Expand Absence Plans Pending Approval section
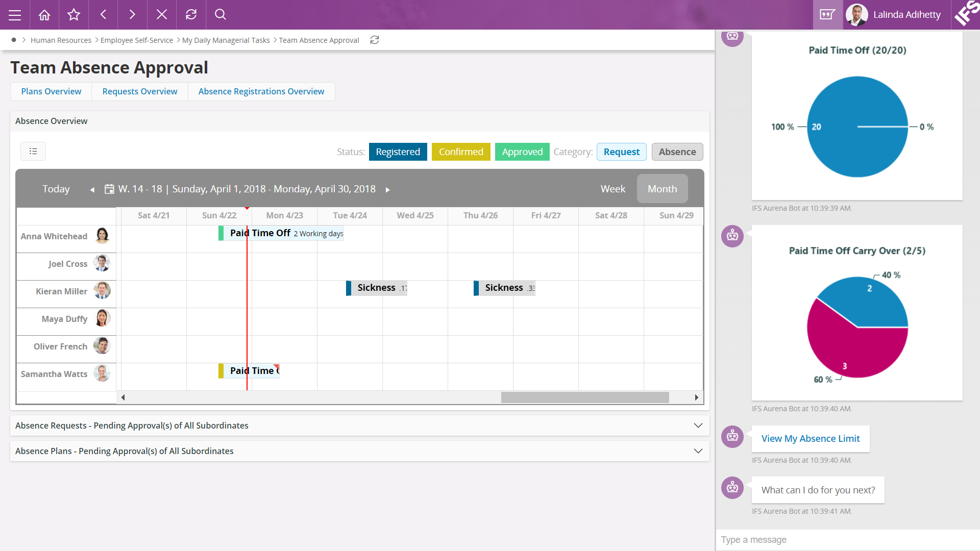This screenshot has height=551, width=980. pos(698,451)
